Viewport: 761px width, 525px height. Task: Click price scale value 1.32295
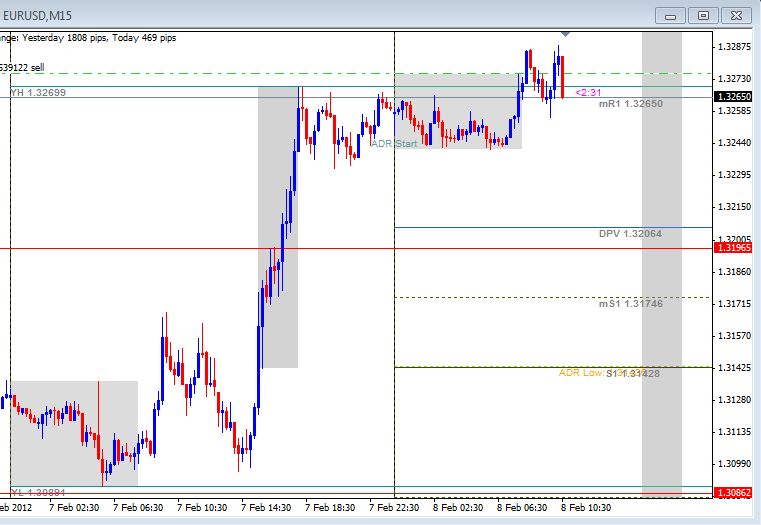coord(734,175)
